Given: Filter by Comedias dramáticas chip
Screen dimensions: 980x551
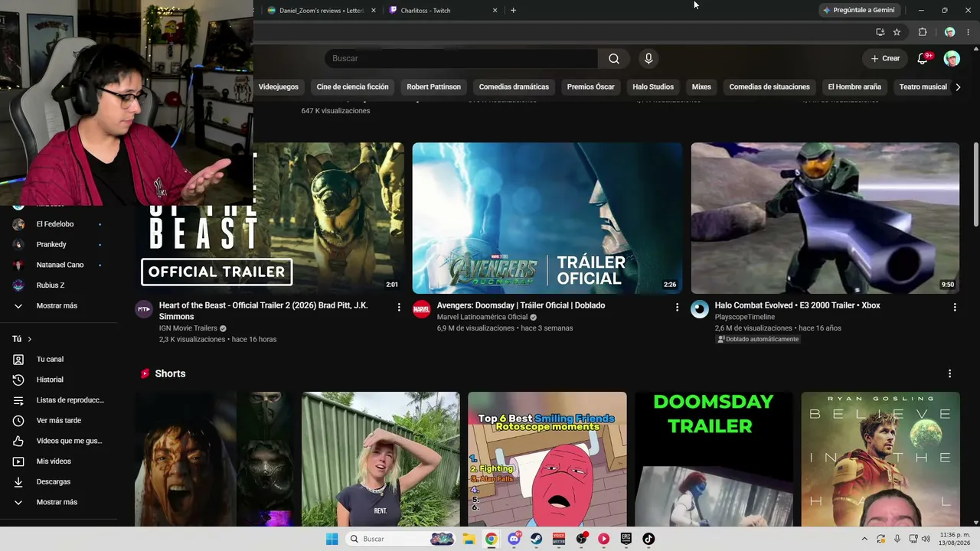Looking at the screenshot, I should coord(514,87).
